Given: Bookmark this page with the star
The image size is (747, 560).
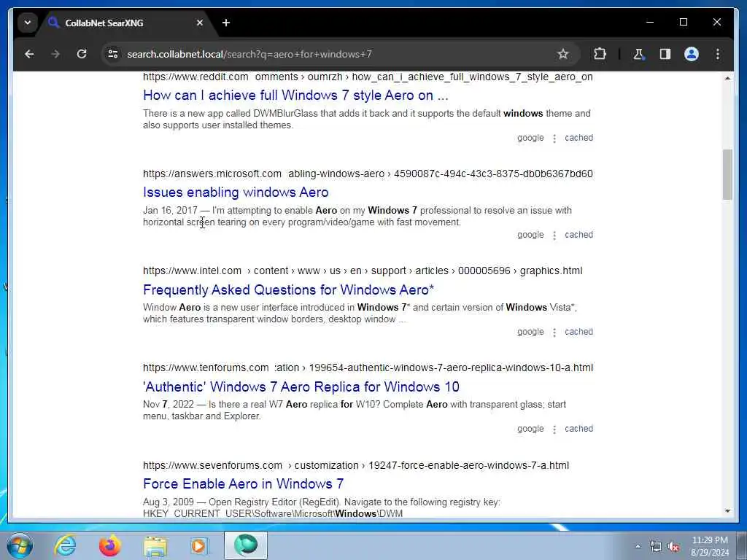Looking at the screenshot, I should [x=562, y=54].
